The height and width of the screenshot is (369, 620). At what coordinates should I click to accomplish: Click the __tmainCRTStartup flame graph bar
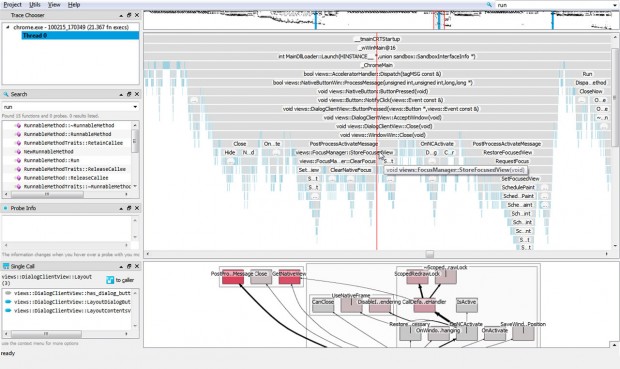(377, 39)
